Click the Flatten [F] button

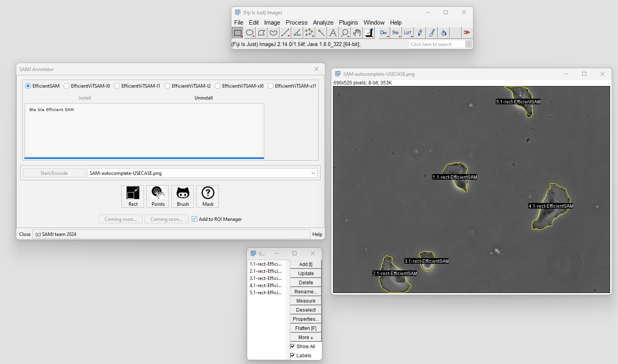pos(306,328)
